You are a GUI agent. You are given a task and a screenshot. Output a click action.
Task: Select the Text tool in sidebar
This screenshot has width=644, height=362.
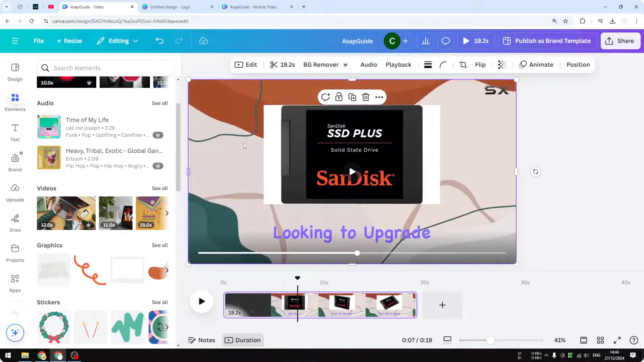[x=15, y=132]
